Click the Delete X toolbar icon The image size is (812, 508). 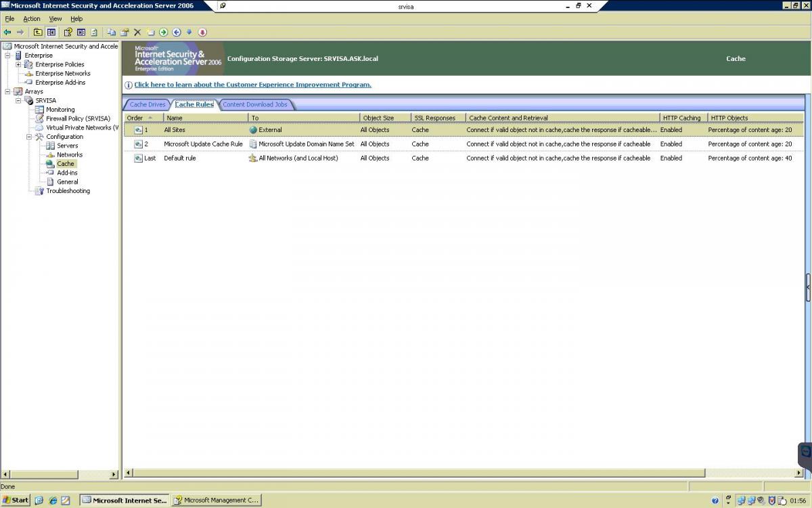[x=137, y=32]
